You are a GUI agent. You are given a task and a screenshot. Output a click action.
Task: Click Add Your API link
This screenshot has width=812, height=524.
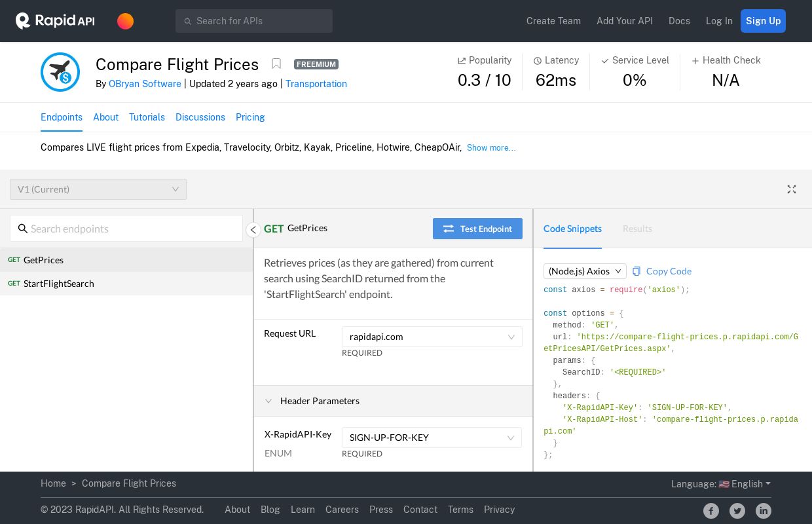click(x=625, y=21)
